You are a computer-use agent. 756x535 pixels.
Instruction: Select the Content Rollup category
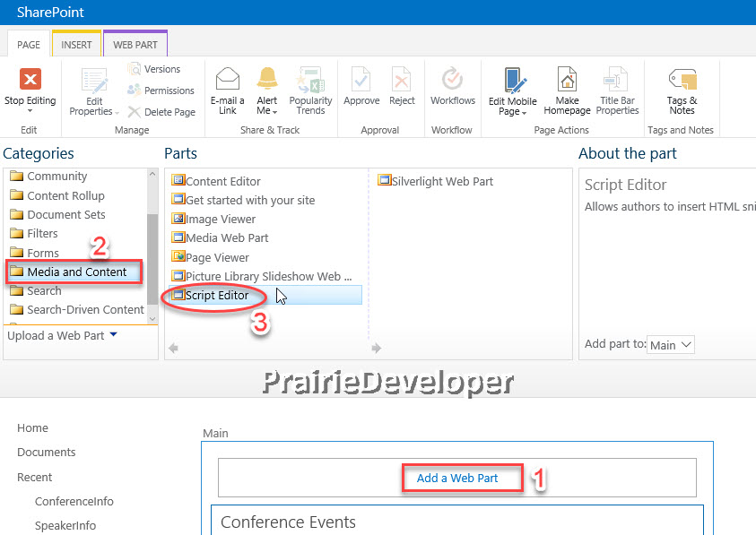pos(56,195)
